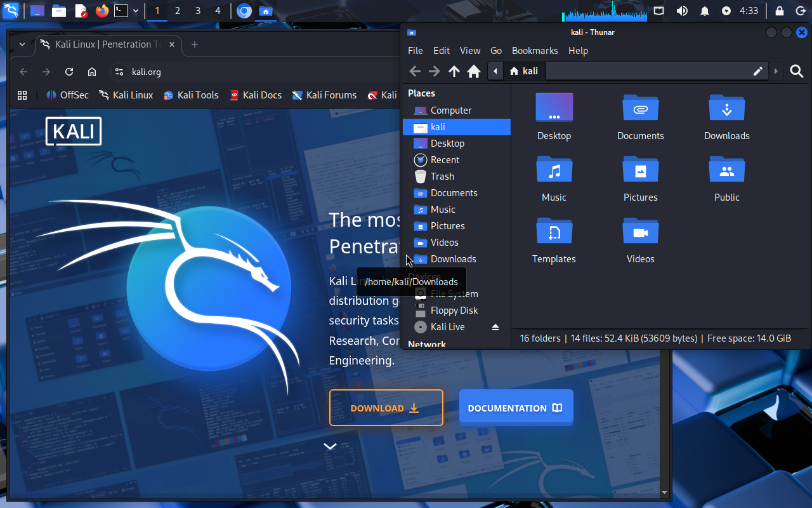Click the DOCUMENTATION button
This screenshot has width=812, height=508.
coord(516,408)
